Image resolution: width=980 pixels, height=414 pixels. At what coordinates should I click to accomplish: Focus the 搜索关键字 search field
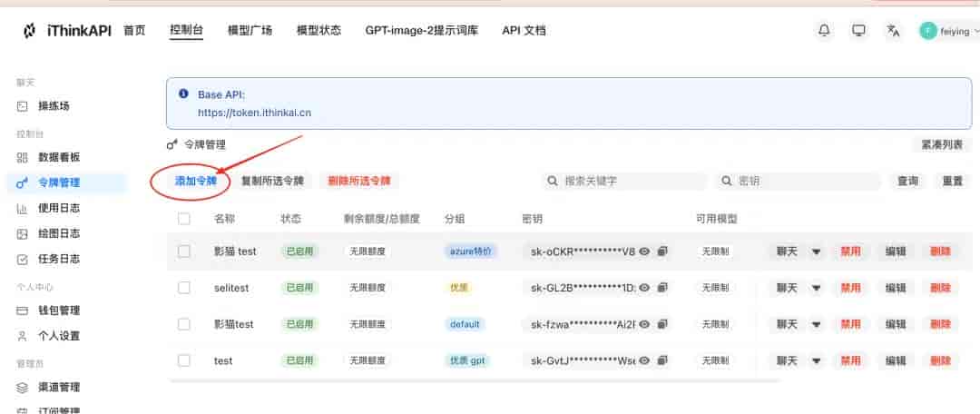pyautogui.click(x=625, y=182)
